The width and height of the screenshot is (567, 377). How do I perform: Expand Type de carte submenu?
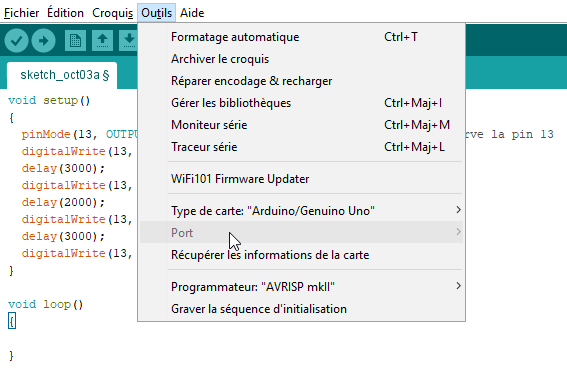(x=302, y=211)
